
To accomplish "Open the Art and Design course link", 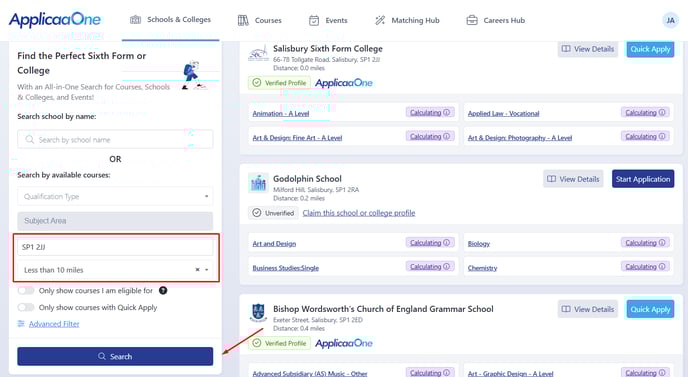I will tap(274, 244).
